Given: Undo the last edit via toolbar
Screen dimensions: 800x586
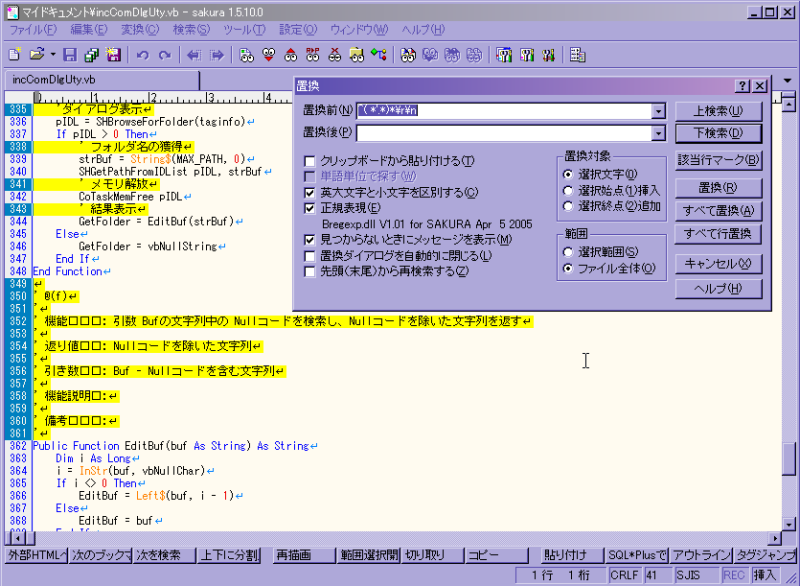Looking at the screenshot, I should [x=141, y=55].
